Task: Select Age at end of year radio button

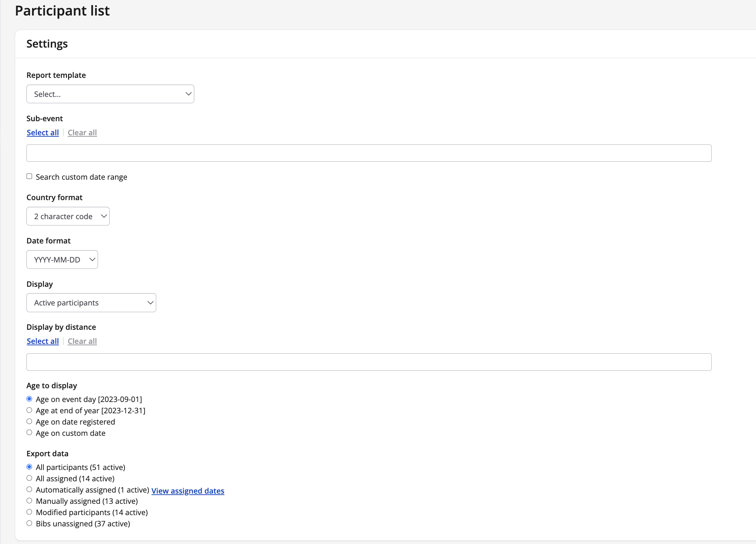Action: pos(30,410)
